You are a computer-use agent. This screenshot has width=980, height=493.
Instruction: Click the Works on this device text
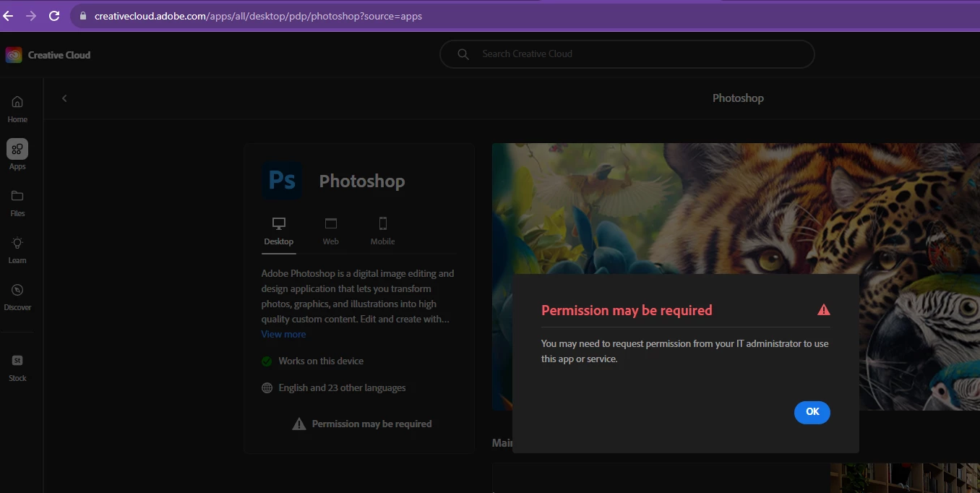click(321, 361)
